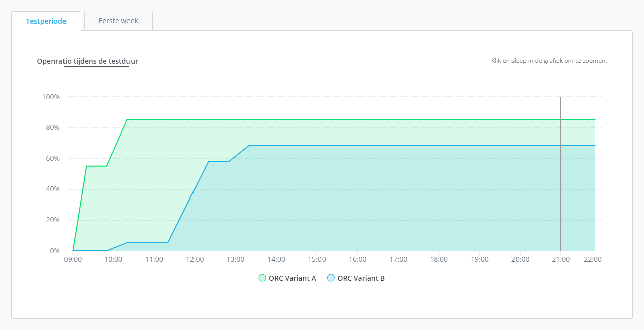Click the 12:00 x-axis label
644x330 pixels.
pyautogui.click(x=195, y=259)
